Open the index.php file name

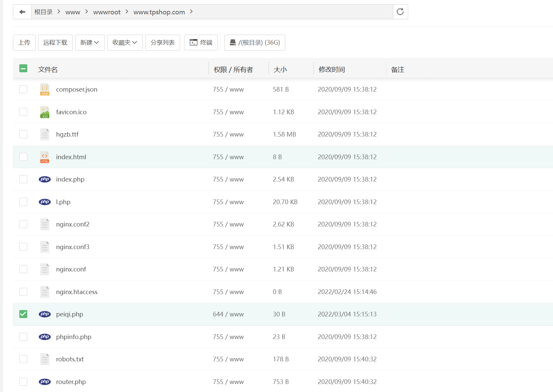(x=70, y=180)
